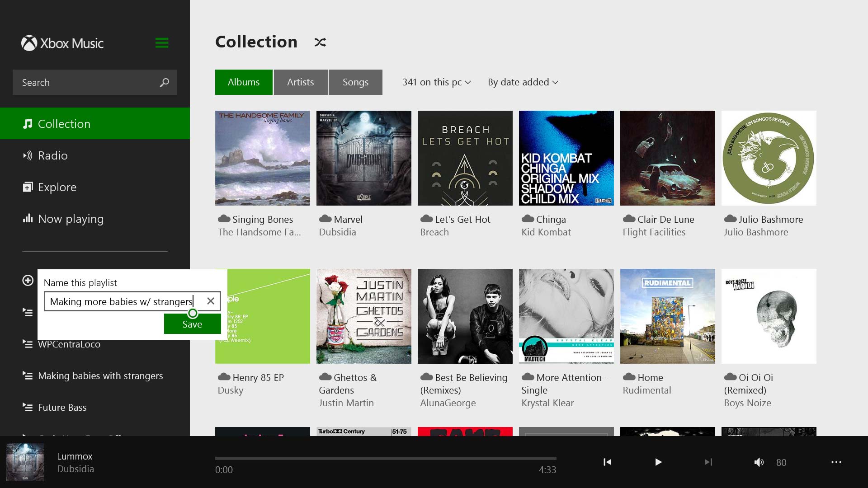Screen dimensions: 868x488
Task: Open the 'By date added' sort dropdown
Action: coord(523,82)
